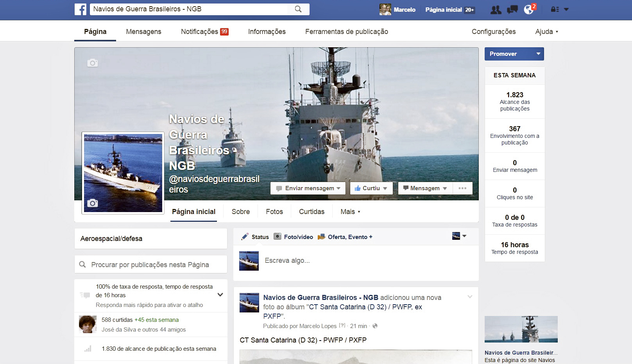632x364 pixels.
Task: Click the Facebook logo icon
Action: pos(81,9)
